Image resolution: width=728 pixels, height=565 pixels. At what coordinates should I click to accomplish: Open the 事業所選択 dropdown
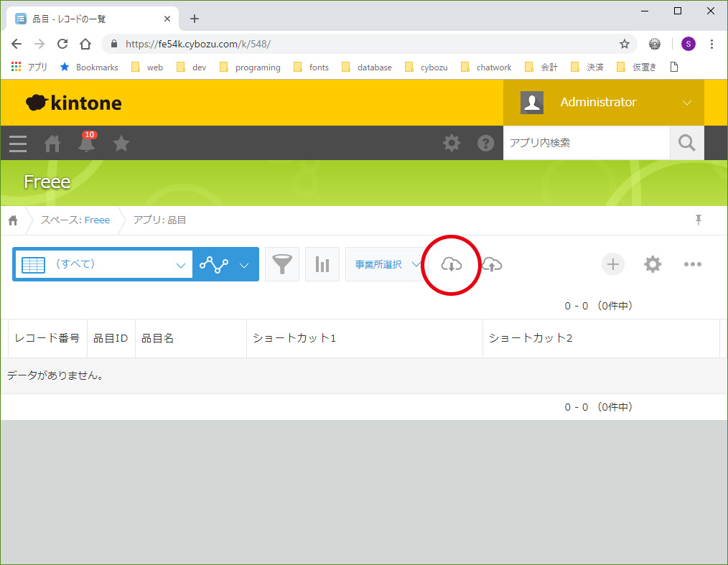tap(387, 264)
